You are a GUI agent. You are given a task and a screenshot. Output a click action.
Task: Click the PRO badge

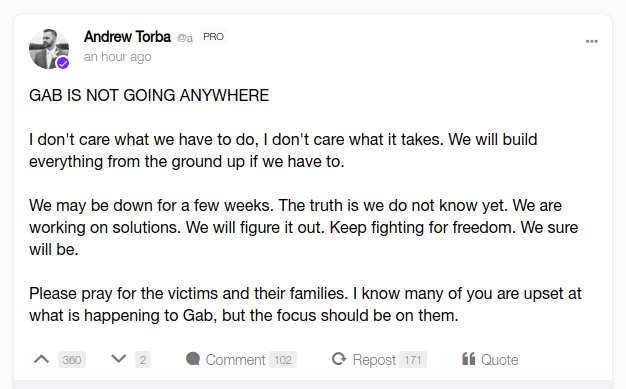pos(213,37)
